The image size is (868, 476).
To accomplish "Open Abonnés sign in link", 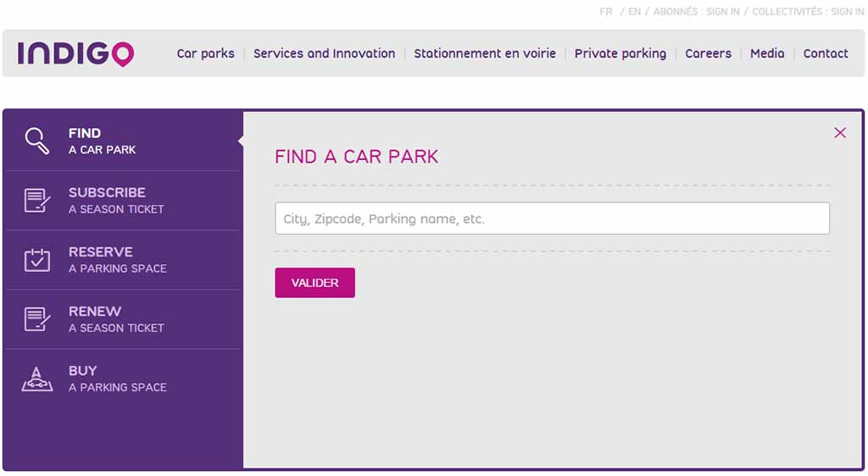I will click(x=697, y=12).
